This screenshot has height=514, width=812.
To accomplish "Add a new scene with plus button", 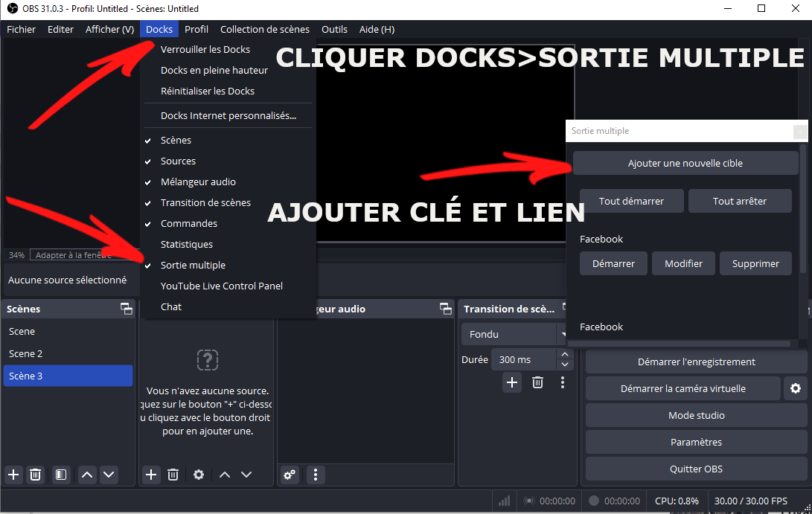I will click(x=13, y=475).
